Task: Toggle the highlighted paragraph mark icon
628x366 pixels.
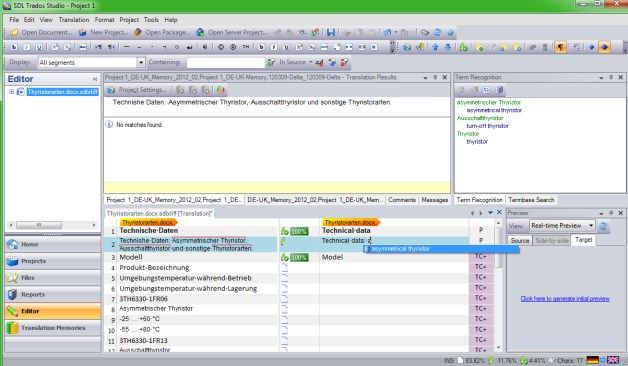Action: point(561,47)
